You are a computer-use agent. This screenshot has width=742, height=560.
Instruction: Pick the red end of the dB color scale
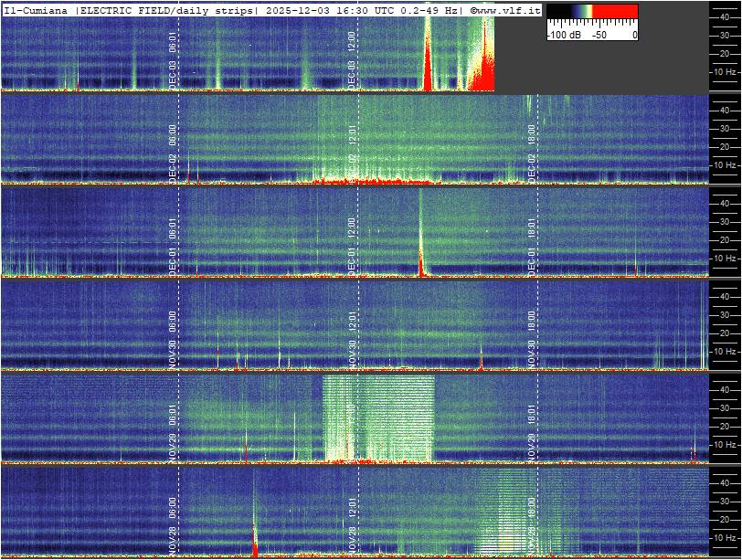(x=620, y=12)
